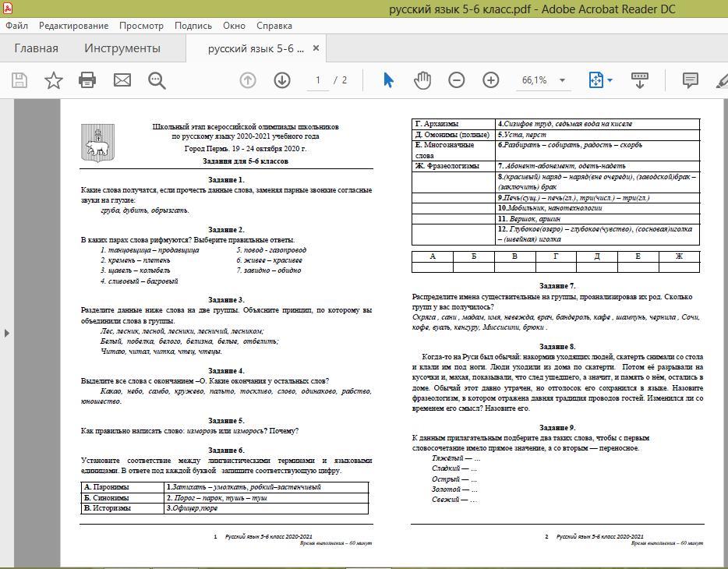Open the Просмотр menu
The width and height of the screenshot is (728, 569).
[141, 26]
